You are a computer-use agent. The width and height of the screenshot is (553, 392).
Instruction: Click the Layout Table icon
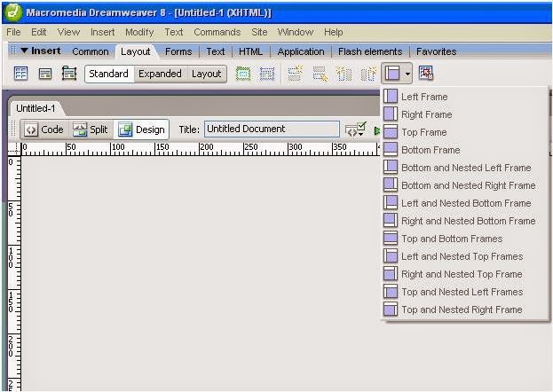tap(243, 74)
